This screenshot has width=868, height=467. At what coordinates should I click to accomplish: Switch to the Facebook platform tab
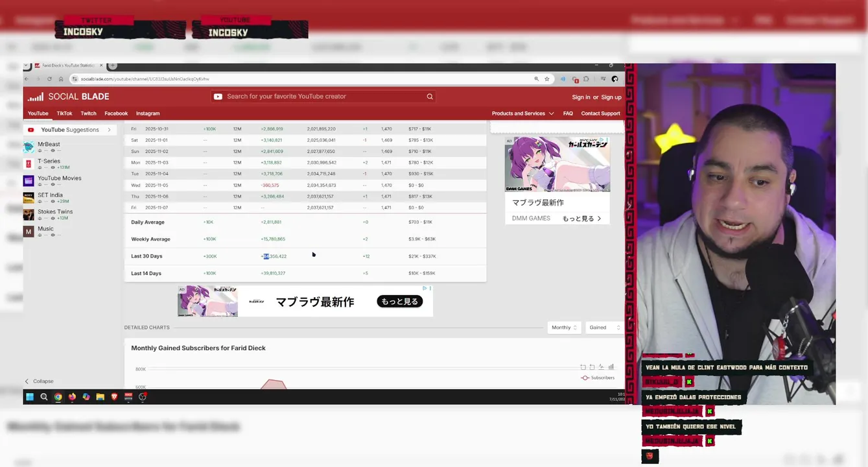116,114
